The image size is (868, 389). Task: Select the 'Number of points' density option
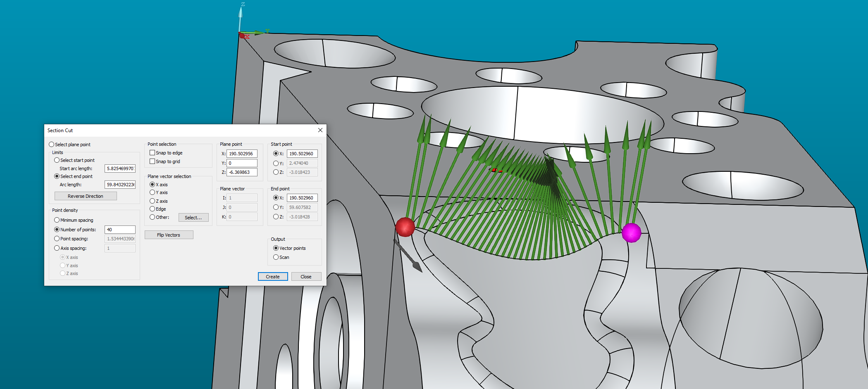coord(57,230)
